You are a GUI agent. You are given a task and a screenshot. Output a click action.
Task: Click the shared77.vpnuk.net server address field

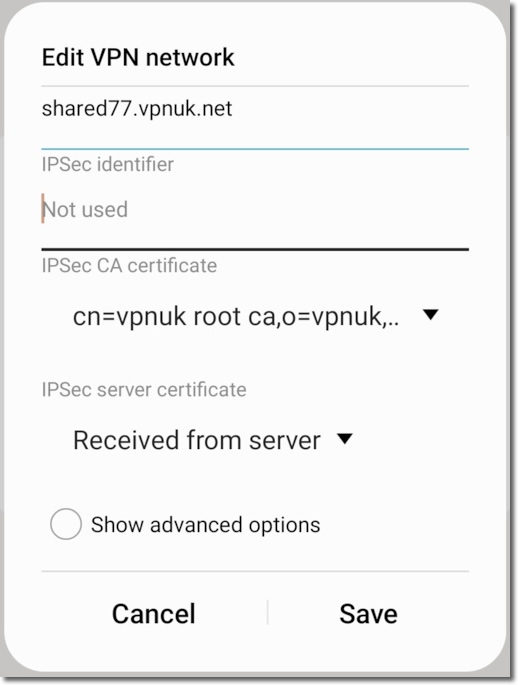click(x=255, y=118)
